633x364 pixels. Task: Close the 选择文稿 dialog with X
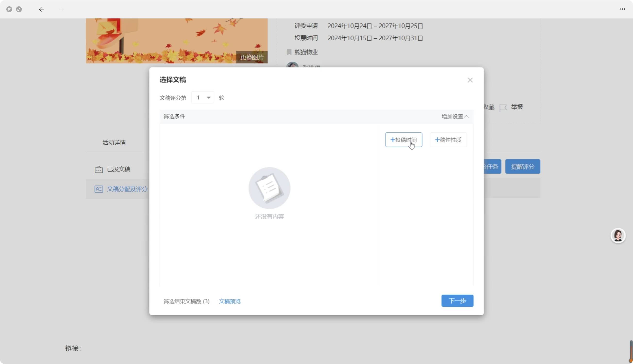pyautogui.click(x=470, y=80)
